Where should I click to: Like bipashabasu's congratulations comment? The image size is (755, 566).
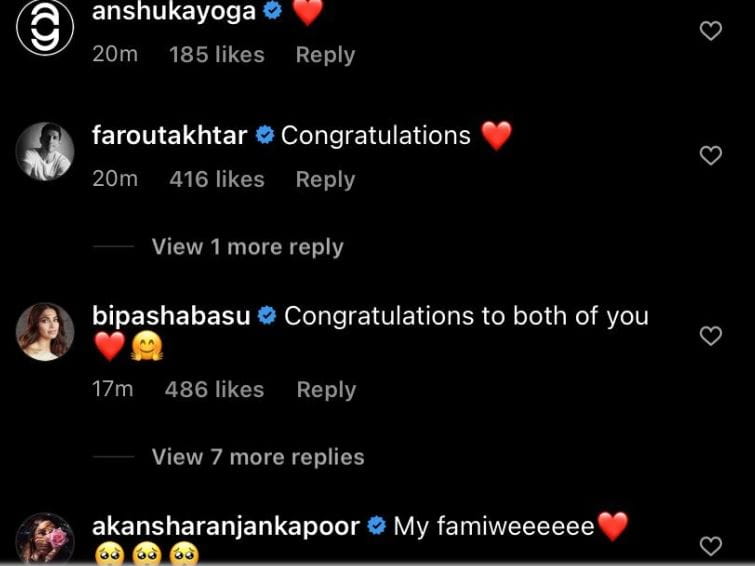click(x=711, y=336)
